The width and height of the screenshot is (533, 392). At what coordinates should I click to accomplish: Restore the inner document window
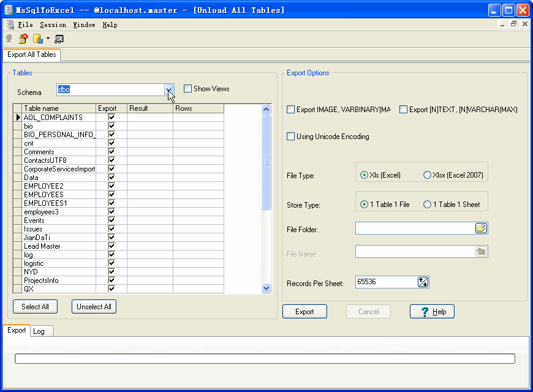[513, 24]
